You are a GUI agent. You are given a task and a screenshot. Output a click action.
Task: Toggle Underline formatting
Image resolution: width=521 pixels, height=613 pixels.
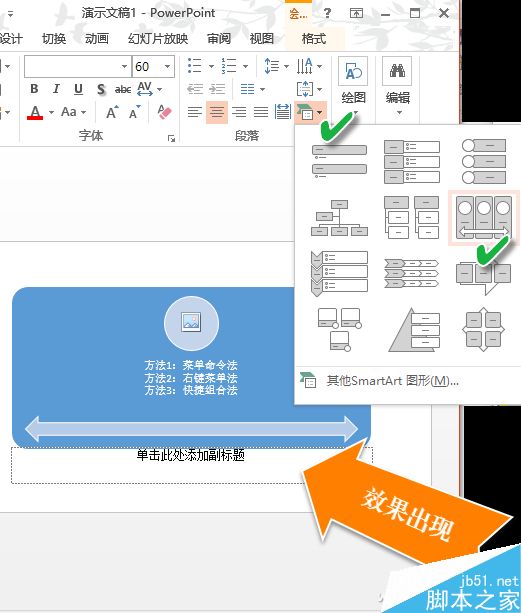point(79,89)
